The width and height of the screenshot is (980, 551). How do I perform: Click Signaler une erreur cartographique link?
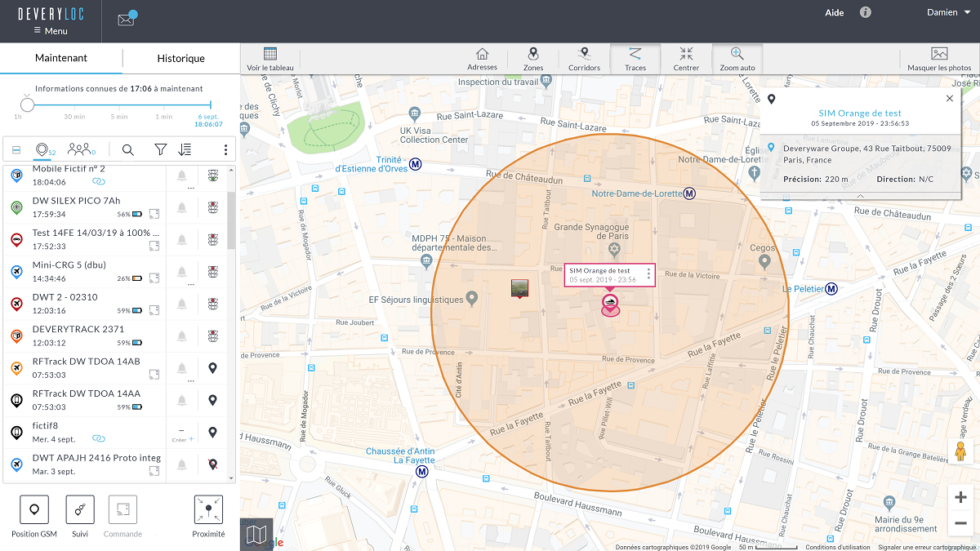click(x=927, y=547)
